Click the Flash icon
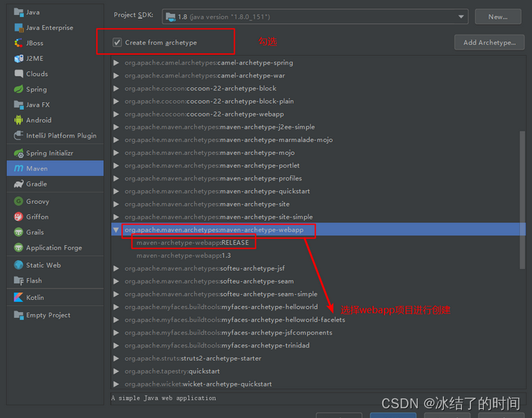 [x=19, y=280]
